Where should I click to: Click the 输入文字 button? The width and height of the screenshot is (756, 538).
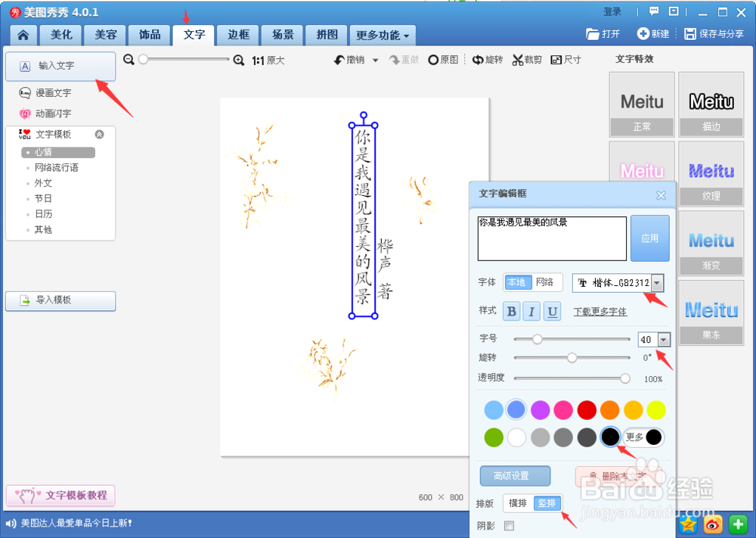point(60,66)
